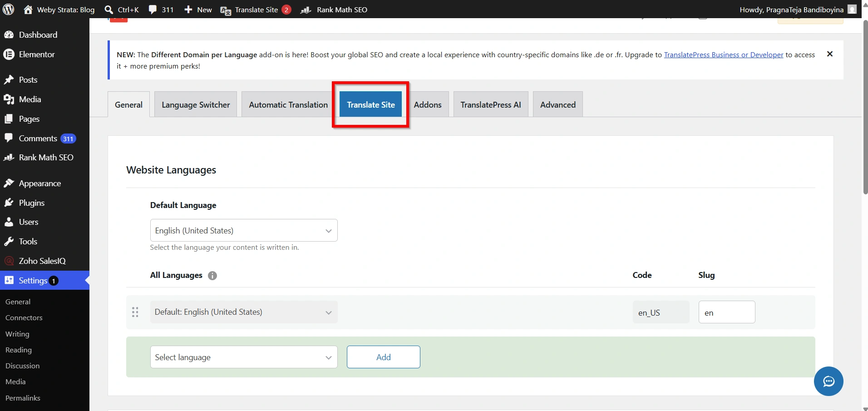This screenshot has height=411, width=868.
Task: Open the Default Language dropdown
Action: coord(244,230)
